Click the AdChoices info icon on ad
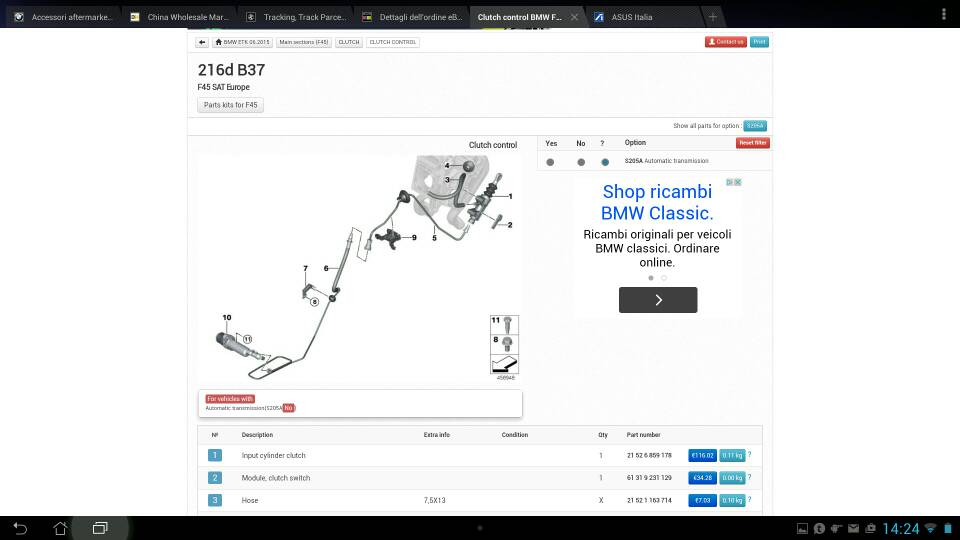 click(730, 182)
